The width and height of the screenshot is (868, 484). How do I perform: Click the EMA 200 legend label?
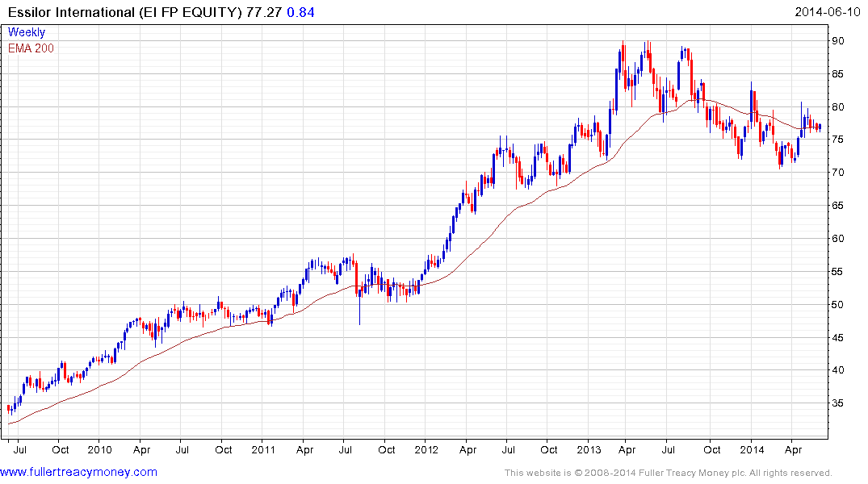31,48
